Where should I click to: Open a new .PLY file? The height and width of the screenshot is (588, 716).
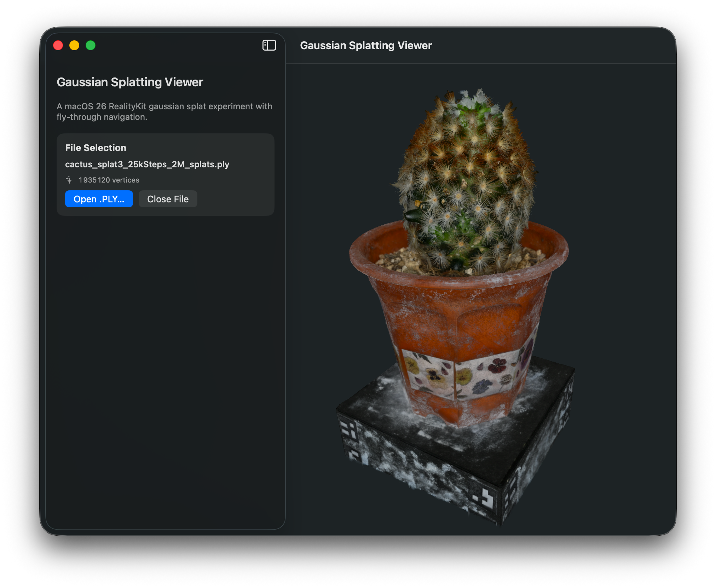tap(99, 199)
